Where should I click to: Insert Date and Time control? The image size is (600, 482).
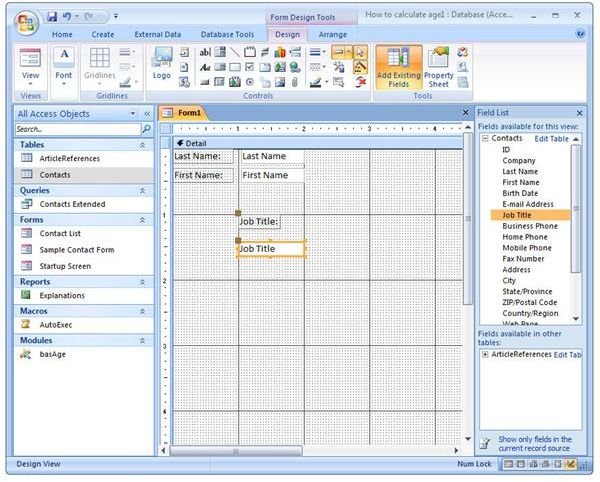pos(184,82)
